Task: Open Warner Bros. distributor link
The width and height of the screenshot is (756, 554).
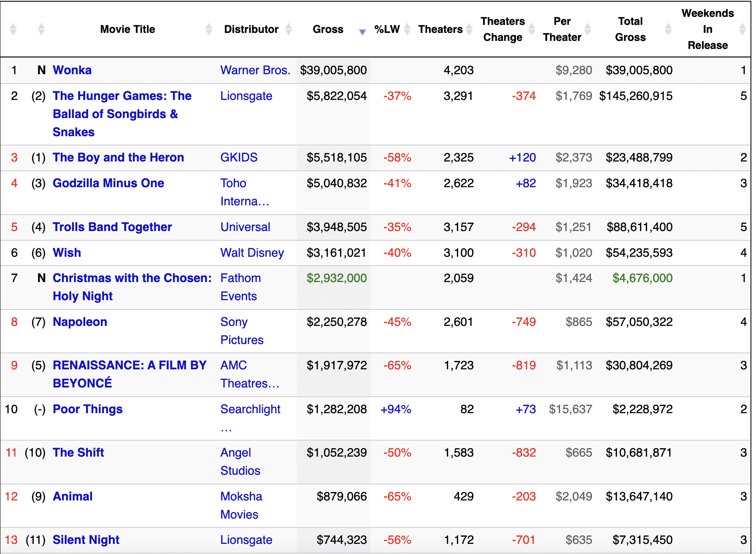Action: 255,70
